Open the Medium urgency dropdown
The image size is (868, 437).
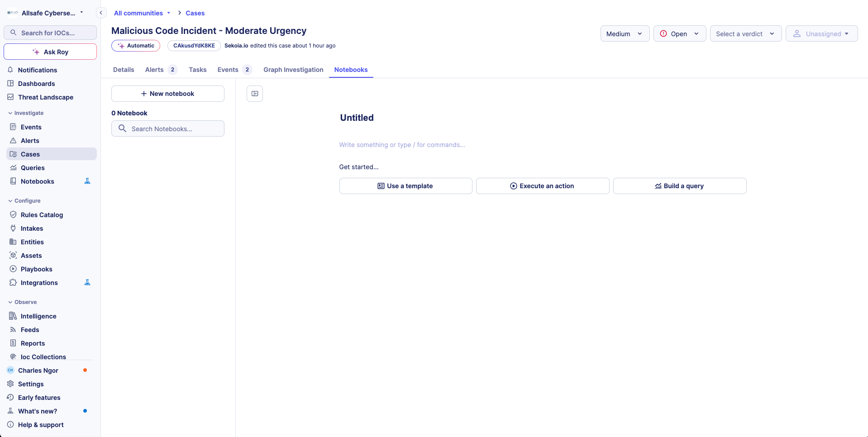coord(625,33)
